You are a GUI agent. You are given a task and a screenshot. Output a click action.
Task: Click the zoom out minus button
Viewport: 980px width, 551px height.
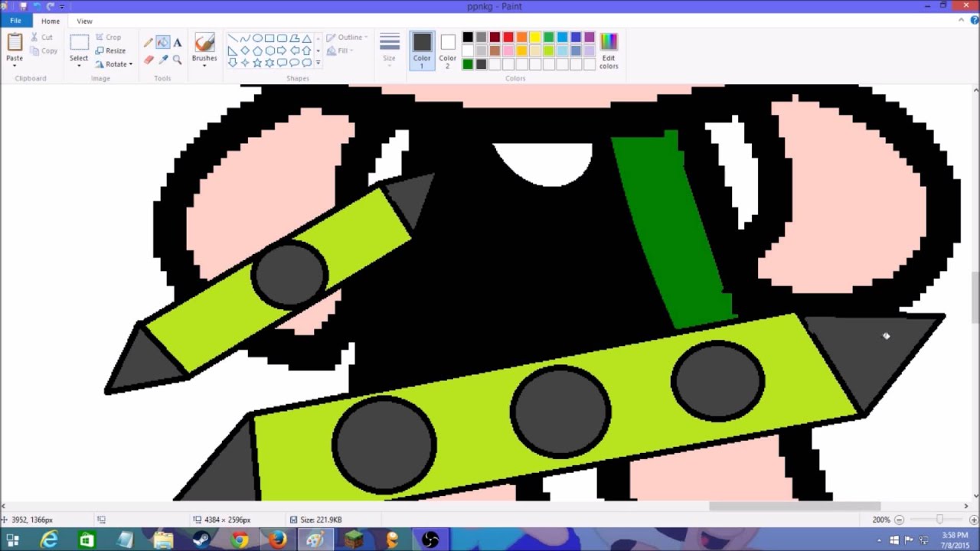pos(899,520)
